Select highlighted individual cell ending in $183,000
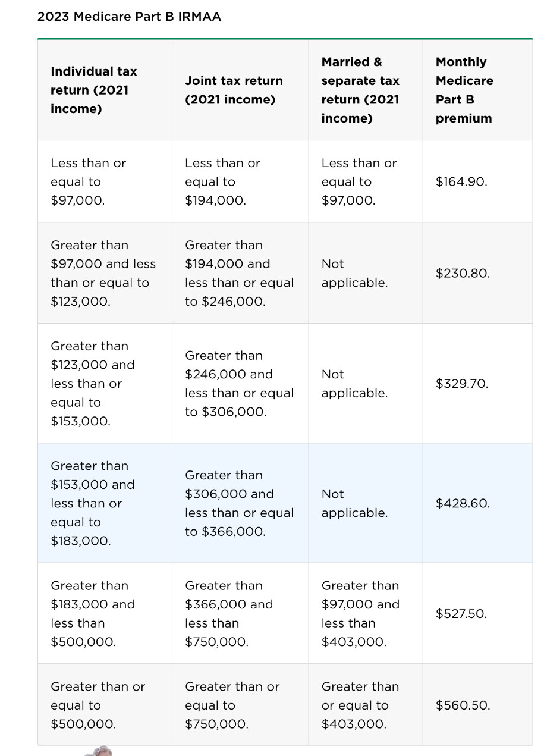Screen dimensions: 544x756 click(x=93, y=503)
